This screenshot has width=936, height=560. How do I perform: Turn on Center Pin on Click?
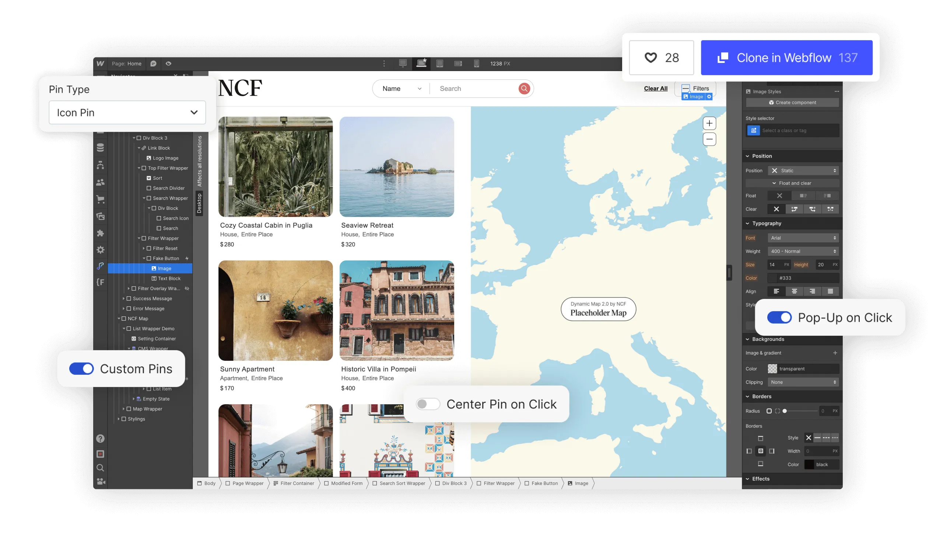pyautogui.click(x=428, y=404)
